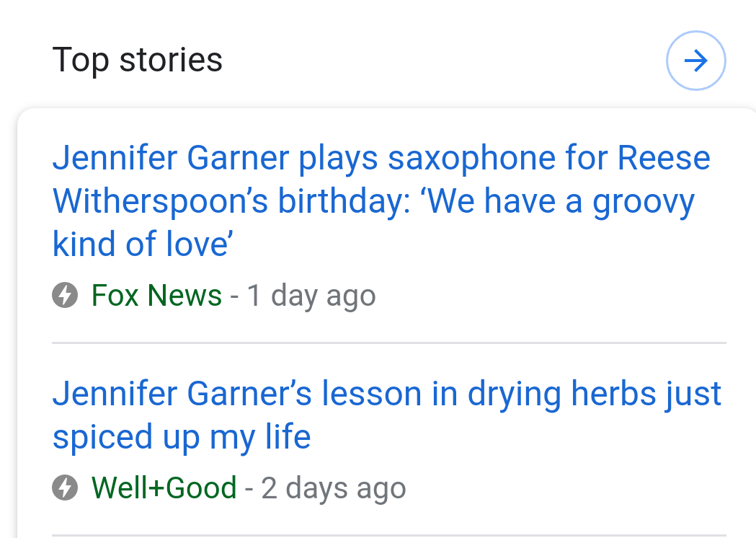Open the Jennifer Garner drying herbs article
Image resolution: width=756 pixels, height=538 pixels.
(x=387, y=415)
